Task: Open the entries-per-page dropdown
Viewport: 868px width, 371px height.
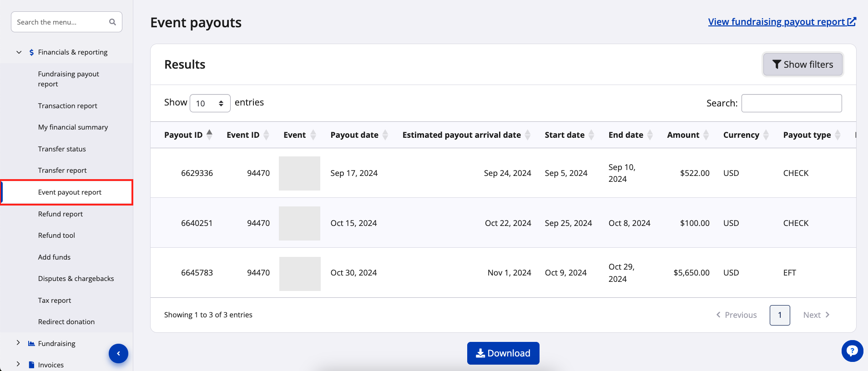Action: [210, 103]
